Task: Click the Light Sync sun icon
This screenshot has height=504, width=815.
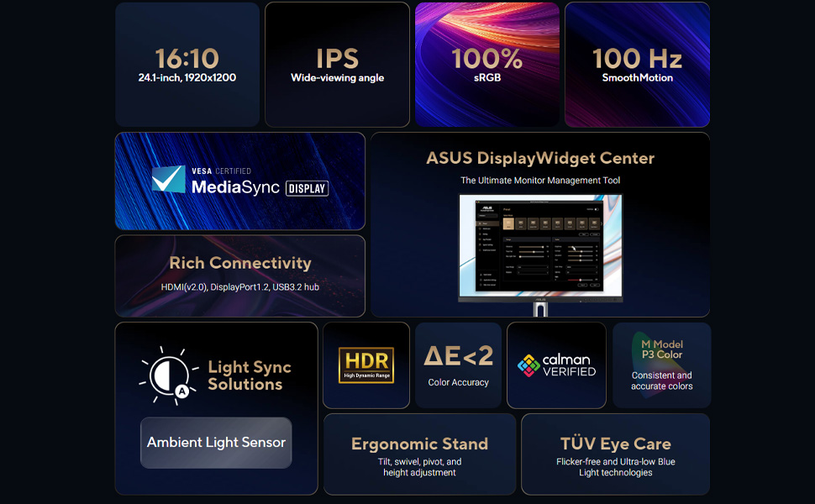Action: (x=168, y=375)
